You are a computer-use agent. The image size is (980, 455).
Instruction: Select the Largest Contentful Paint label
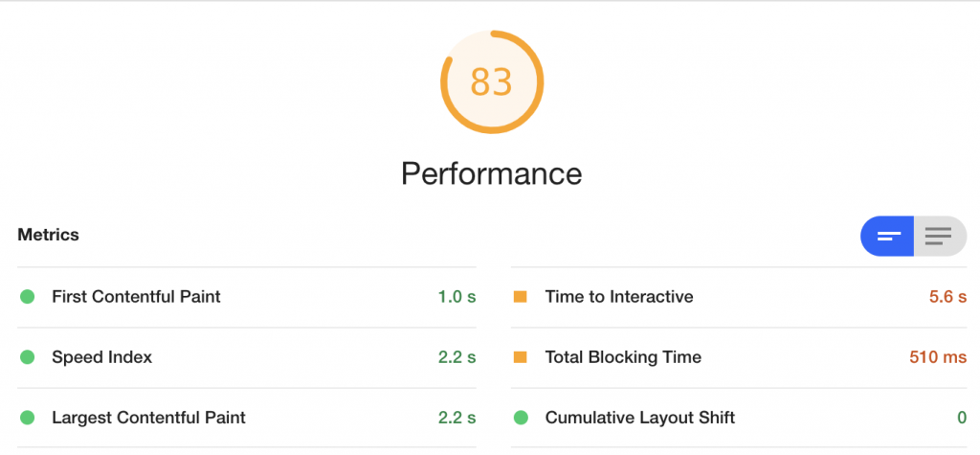point(148,418)
